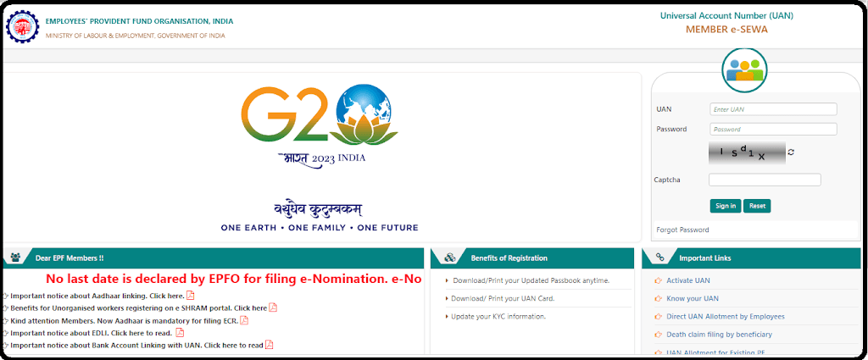Viewport: 868px width, 360px height.
Task: Open PDF icon for Bank Account Linking notice
Action: click(269, 345)
